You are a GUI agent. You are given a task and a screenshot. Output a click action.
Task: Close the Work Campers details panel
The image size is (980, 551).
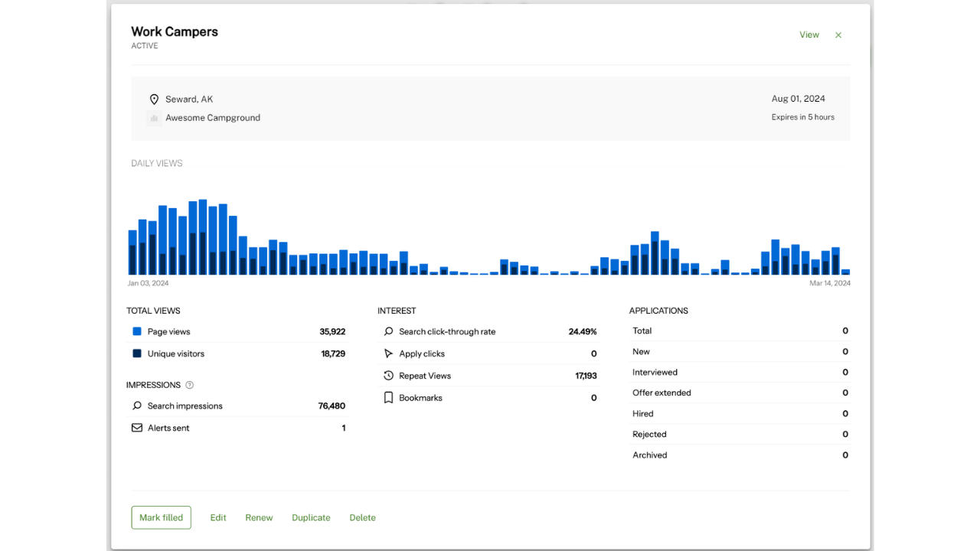(838, 34)
